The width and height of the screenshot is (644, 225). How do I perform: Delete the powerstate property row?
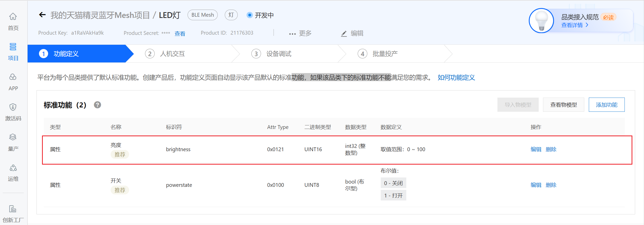(x=551, y=185)
